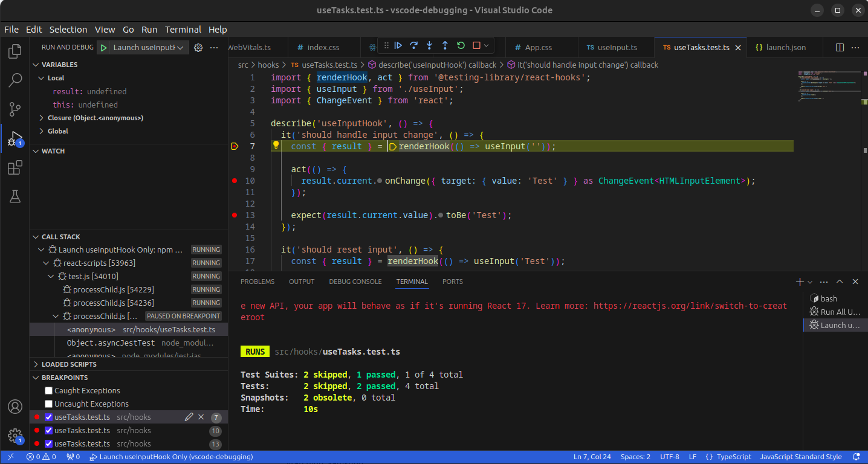The image size is (868, 464).
Task: Select the bash terminal entry
Action: point(828,298)
